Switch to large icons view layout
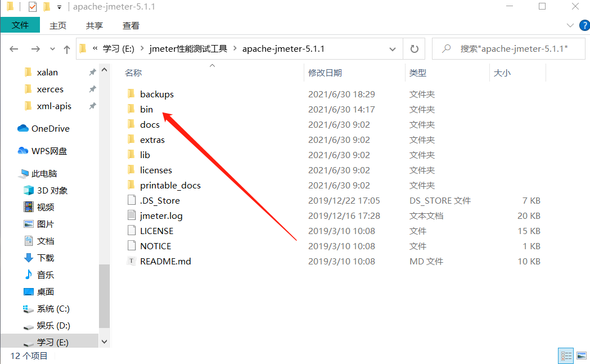The image size is (590, 364). (582, 356)
